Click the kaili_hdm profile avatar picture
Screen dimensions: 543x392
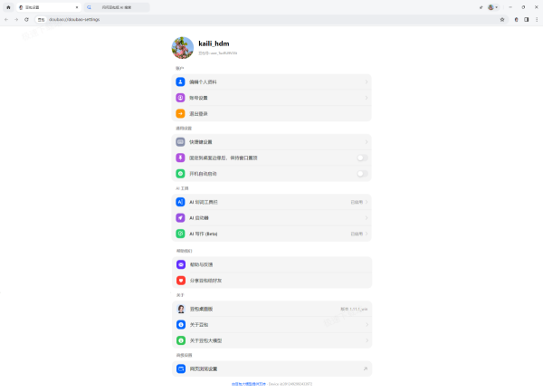pos(183,48)
